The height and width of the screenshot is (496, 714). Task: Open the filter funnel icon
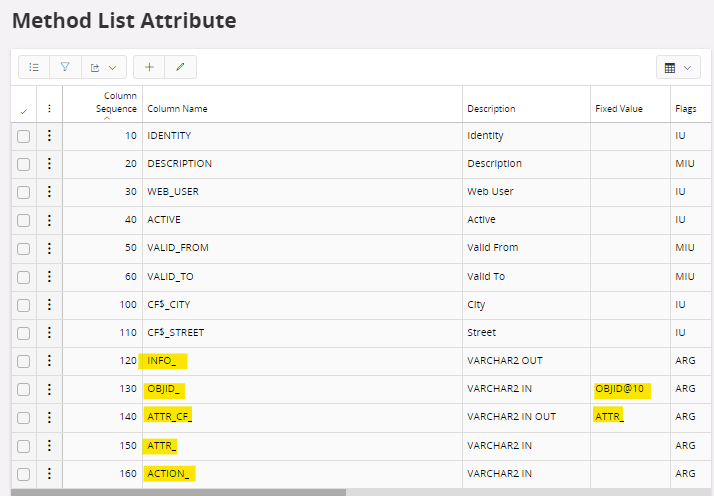[x=65, y=67]
